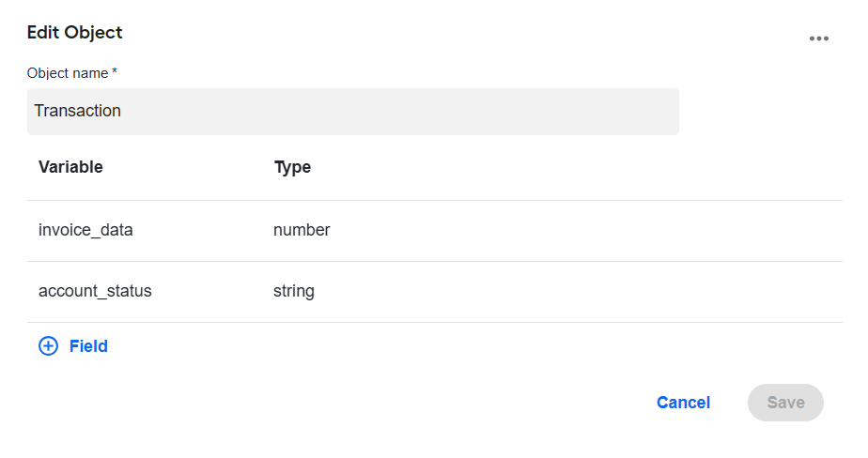Click the Variable column header
This screenshot has width=868, height=458.
(x=70, y=167)
